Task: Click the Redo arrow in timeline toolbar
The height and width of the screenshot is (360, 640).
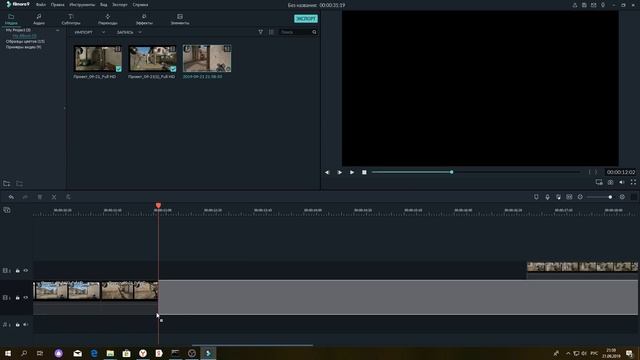Action: click(x=25, y=197)
